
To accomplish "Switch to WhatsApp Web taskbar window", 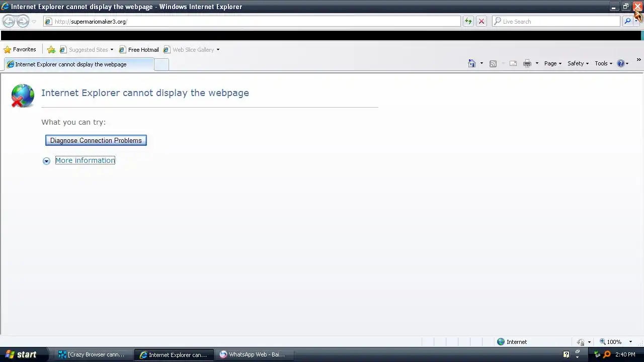I will pyautogui.click(x=255, y=354).
